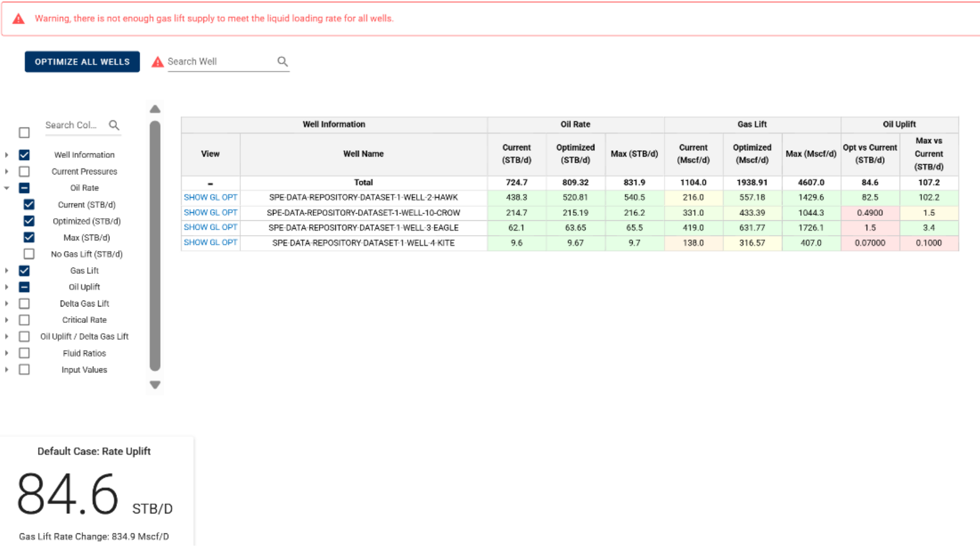Click the Optimized (Mscf/d) column header

[752, 154]
